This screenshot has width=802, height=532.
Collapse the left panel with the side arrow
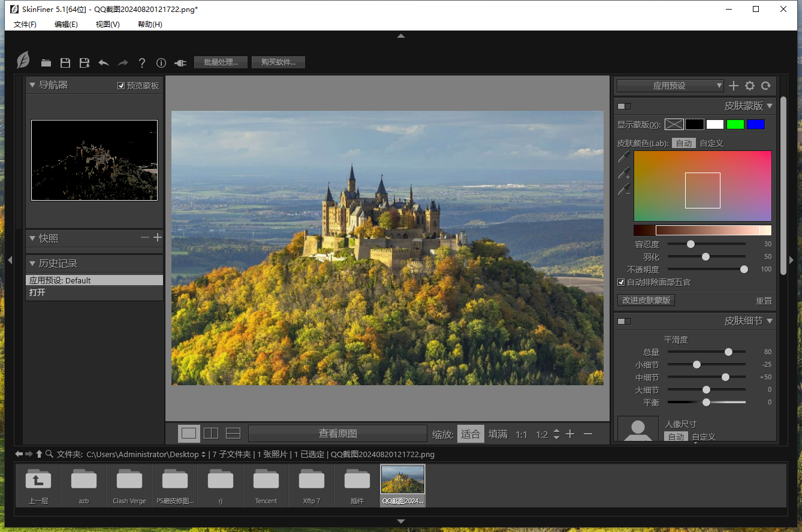pyautogui.click(x=10, y=260)
